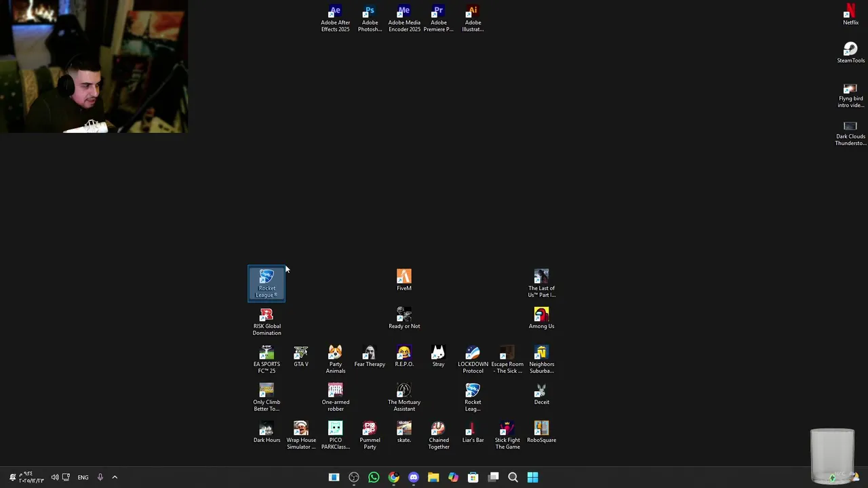
Task: Expand the hidden tray icons chevron
Action: point(115,477)
